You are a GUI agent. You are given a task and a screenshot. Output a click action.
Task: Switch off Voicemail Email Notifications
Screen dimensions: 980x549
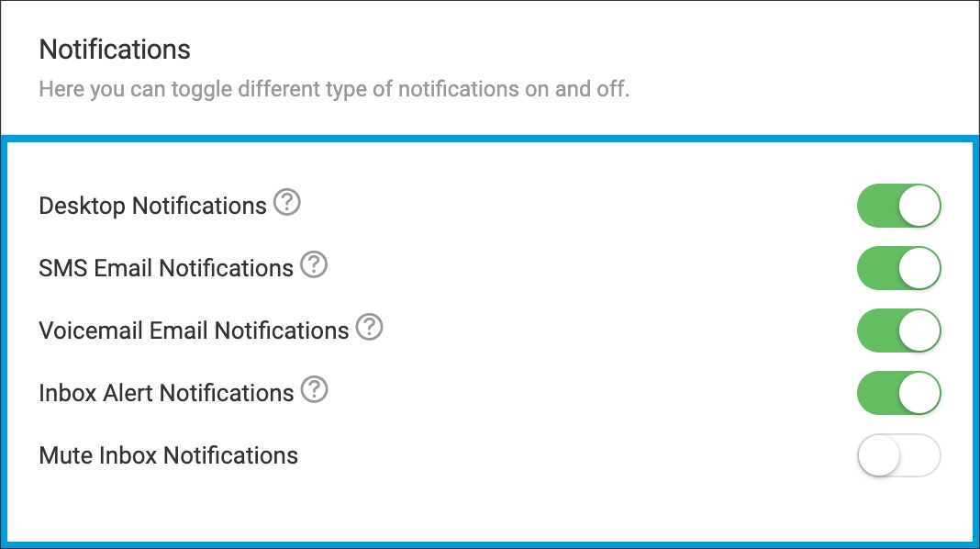coord(898,331)
